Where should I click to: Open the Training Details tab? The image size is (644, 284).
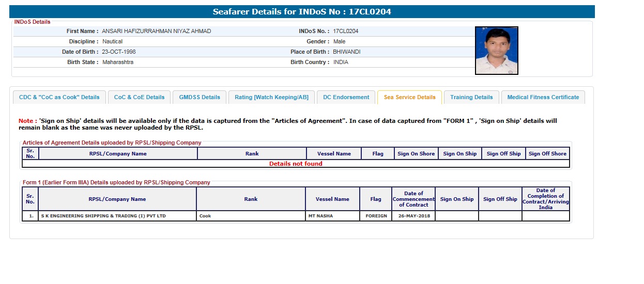(471, 97)
